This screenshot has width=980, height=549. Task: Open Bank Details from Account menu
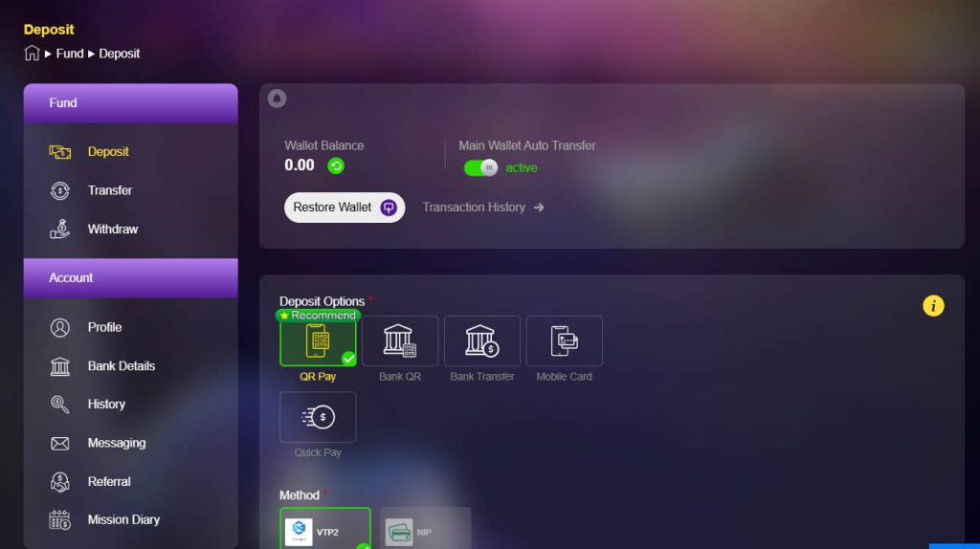pyautogui.click(x=121, y=366)
